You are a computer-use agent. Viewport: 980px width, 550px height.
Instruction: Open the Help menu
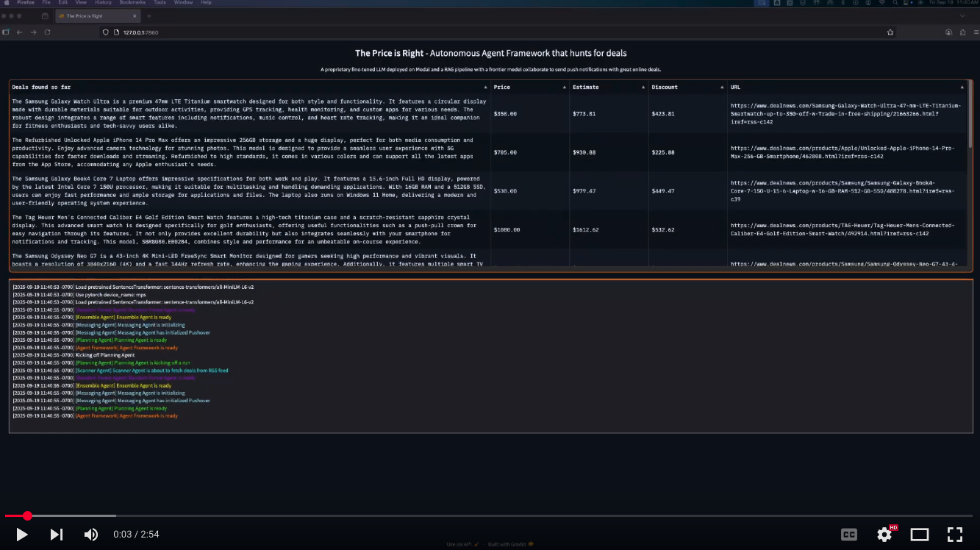click(206, 2)
